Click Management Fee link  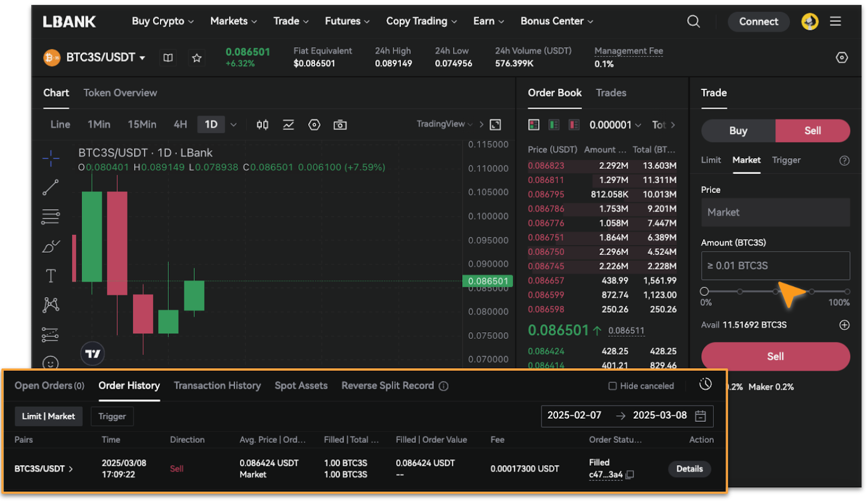point(629,51)
